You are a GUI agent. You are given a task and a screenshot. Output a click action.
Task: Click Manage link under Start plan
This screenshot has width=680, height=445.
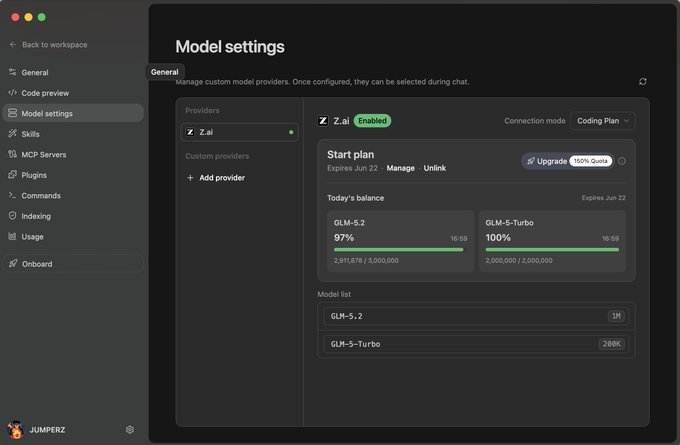coord(400,168)
